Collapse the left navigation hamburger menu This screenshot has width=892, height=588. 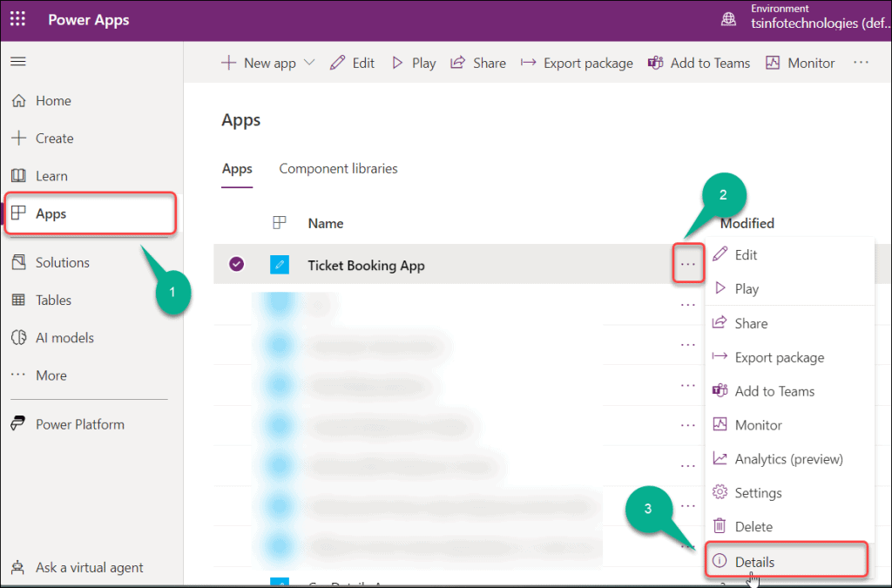pos(18,62)
